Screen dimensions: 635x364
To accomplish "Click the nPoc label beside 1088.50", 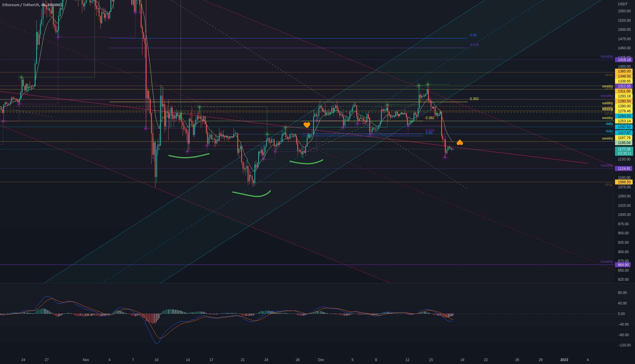I will click(609, 185).
